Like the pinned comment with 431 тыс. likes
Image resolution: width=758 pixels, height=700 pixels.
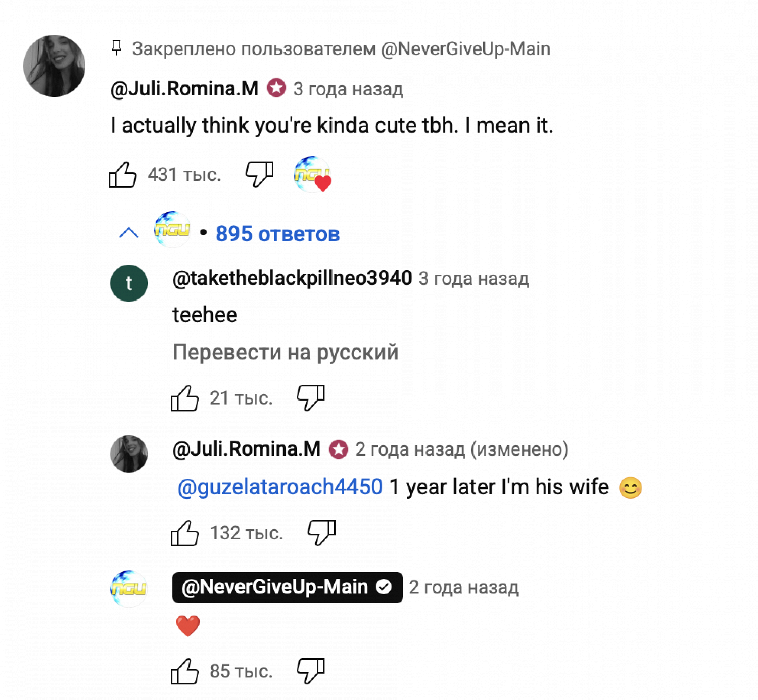(x=123, y=175)
